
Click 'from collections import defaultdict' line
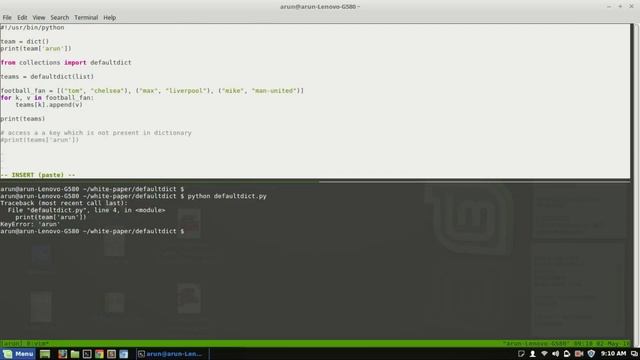click(66, 62)
